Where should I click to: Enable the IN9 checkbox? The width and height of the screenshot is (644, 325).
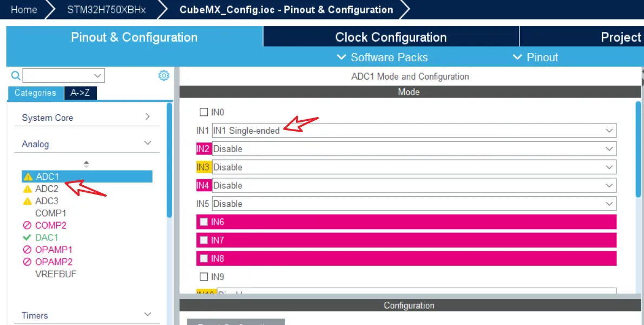[x=203, y=276]
